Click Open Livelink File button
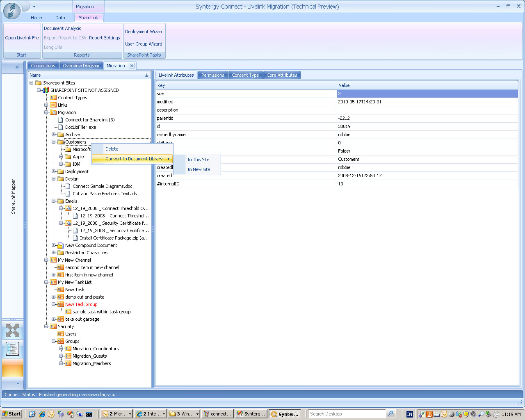 [22, 38]
